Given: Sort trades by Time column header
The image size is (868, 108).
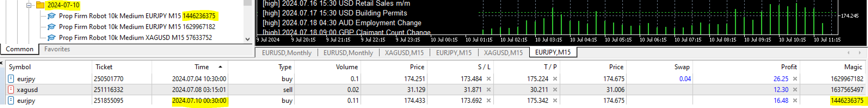Looking at the screenshot, I should coord(202,67).
